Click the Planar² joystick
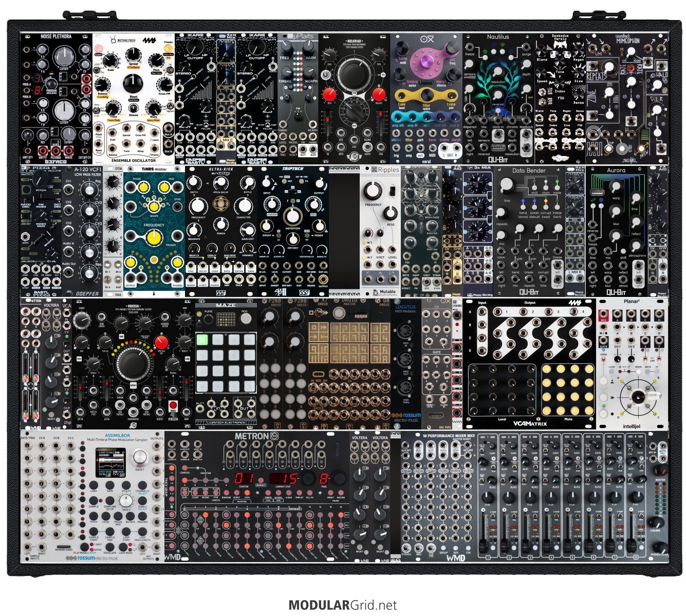The height and width of the screenshot is (616, 686). point(638,396)
